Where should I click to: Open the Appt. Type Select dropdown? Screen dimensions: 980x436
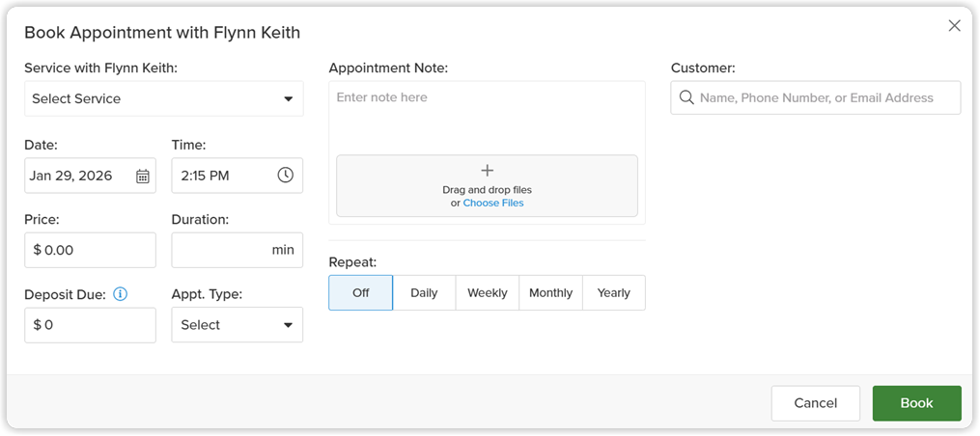238,325
